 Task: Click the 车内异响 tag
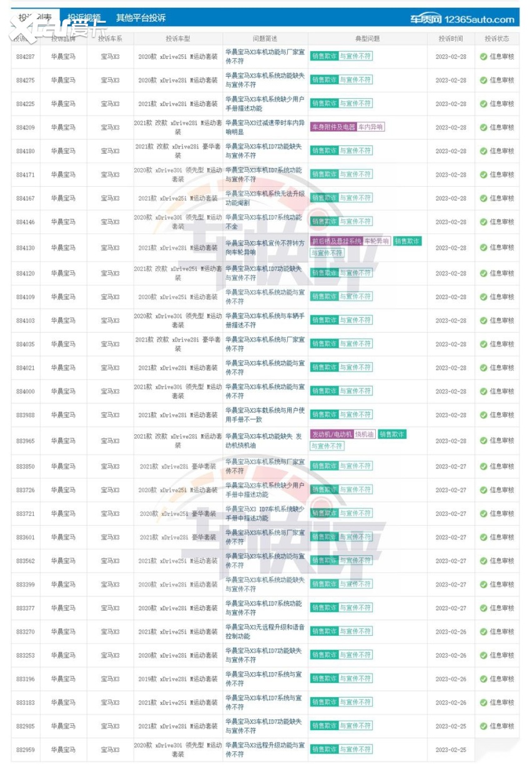(371, 127)
